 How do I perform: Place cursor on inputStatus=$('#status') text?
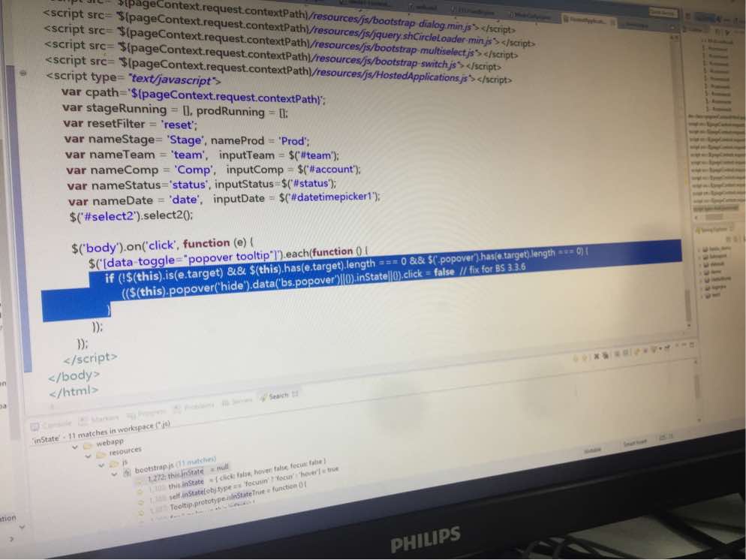click(275, 184)
